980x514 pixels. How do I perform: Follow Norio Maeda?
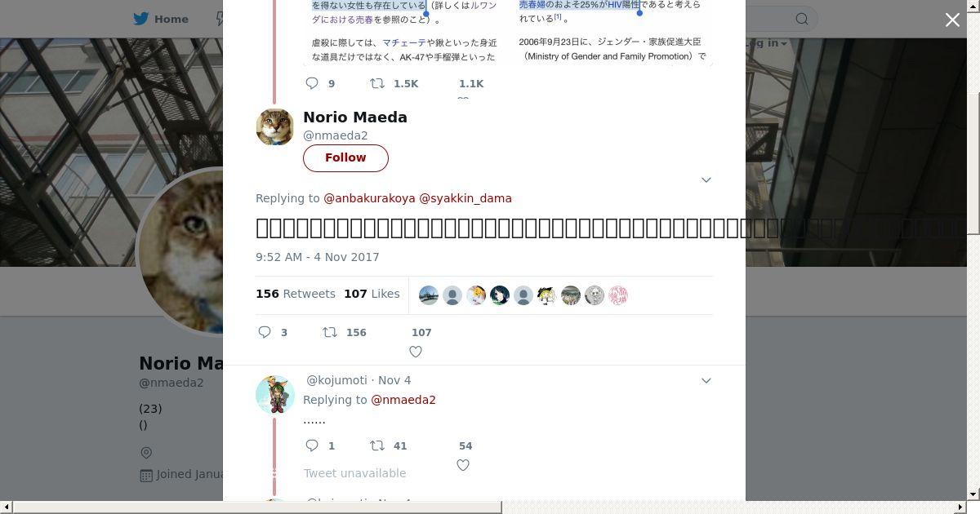345,157
